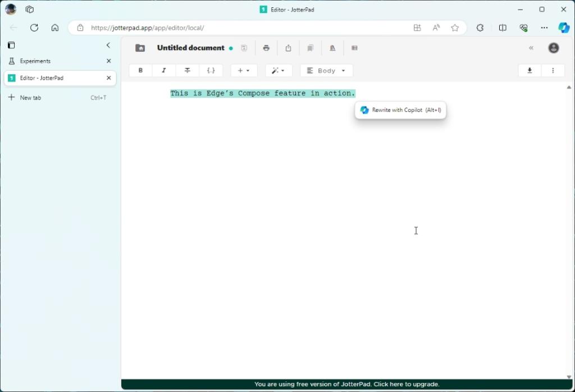
Task: Toggle browser split screen view
Action: 503,27
